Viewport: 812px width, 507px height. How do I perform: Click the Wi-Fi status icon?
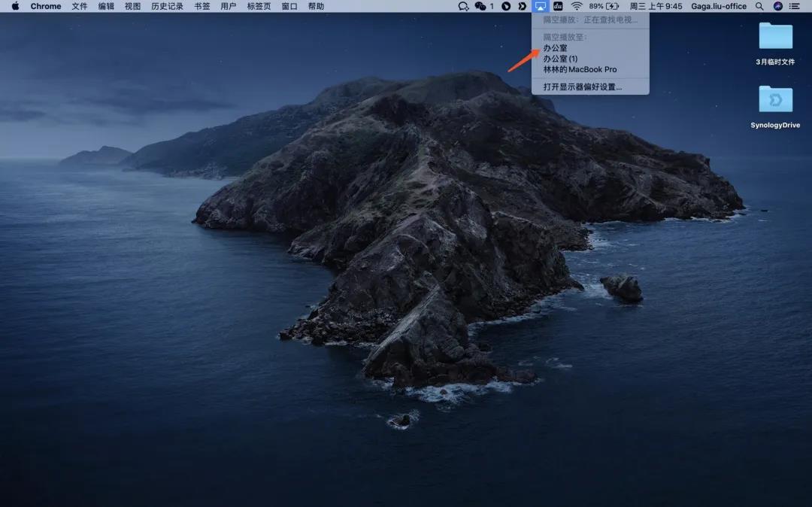(577, 6)
